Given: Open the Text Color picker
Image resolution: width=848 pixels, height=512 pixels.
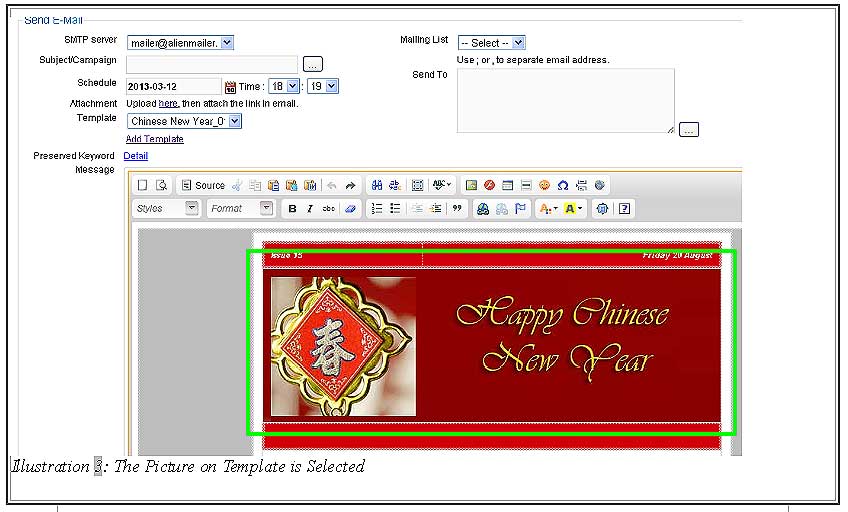Looking at the screenshot, I should click(548, 209).
